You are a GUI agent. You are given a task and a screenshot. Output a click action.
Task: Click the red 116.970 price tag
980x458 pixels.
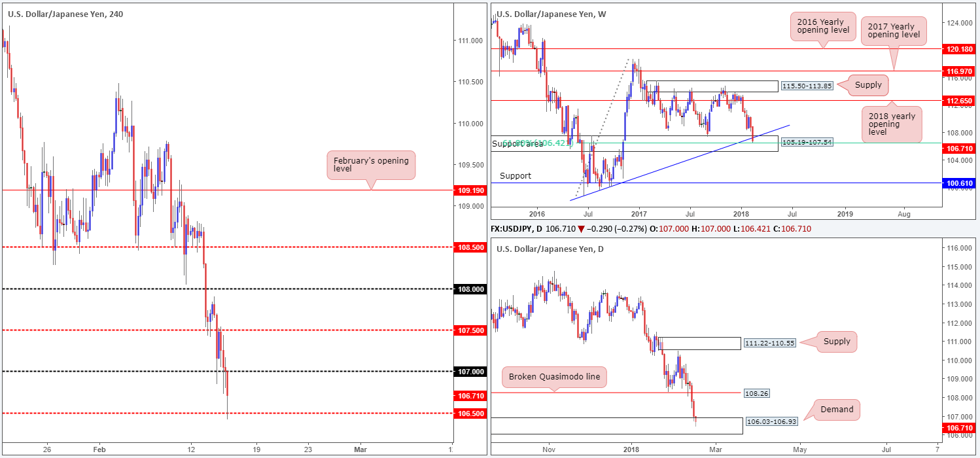(958, 70)
